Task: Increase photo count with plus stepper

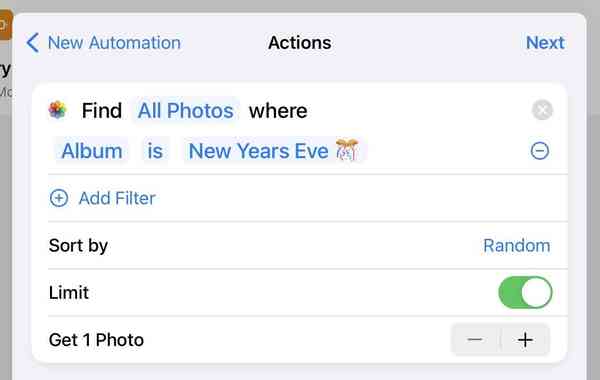Action: tap(525, 340)
